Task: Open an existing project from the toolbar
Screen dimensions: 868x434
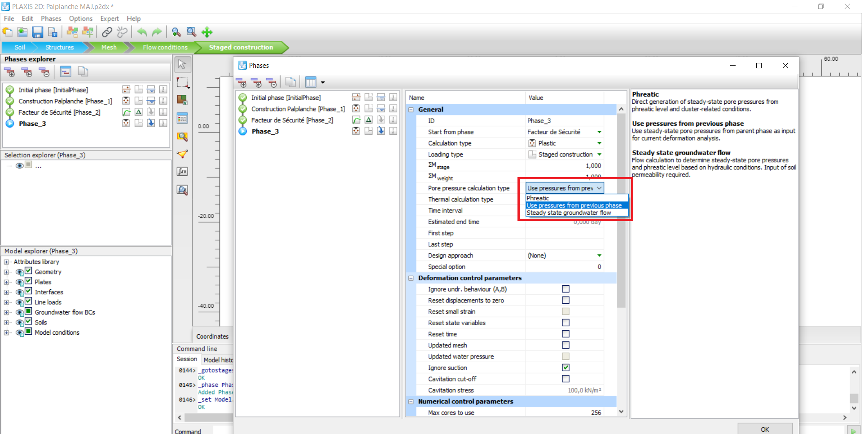Action: 22,32
